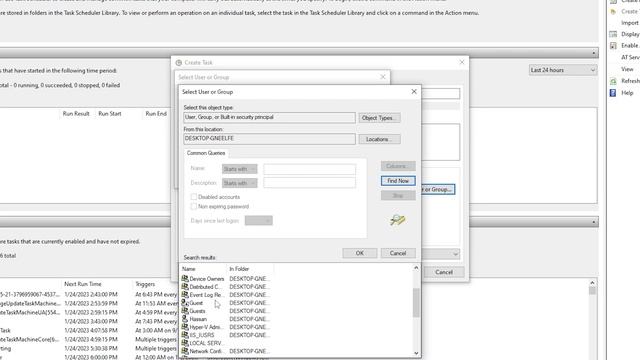
Task: Select the Device Owners group icon
Action: pos(185,278)
